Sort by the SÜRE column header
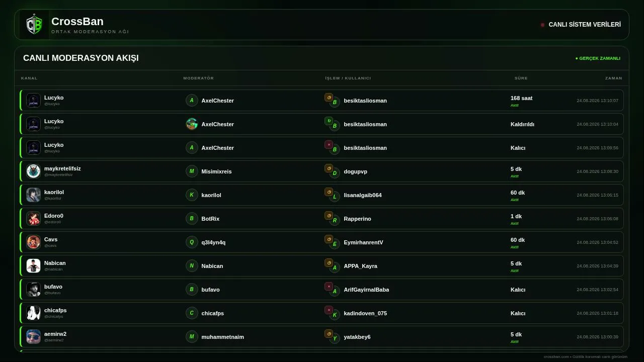This screenshot has width=644, height=362. point(521,78)
